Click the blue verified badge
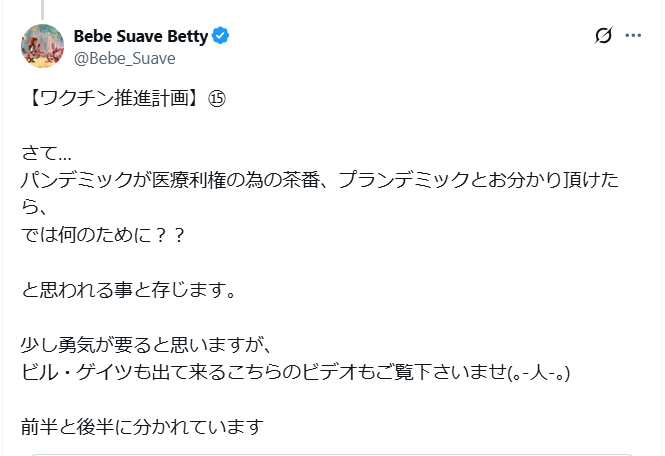 pos(221,36)
